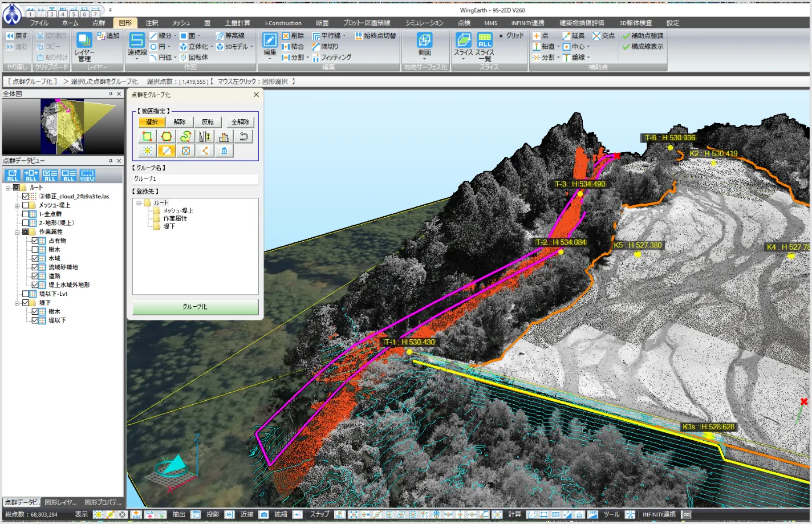
Task: Uncheck the 水域 point cloud layer
Action: point(35,258)
